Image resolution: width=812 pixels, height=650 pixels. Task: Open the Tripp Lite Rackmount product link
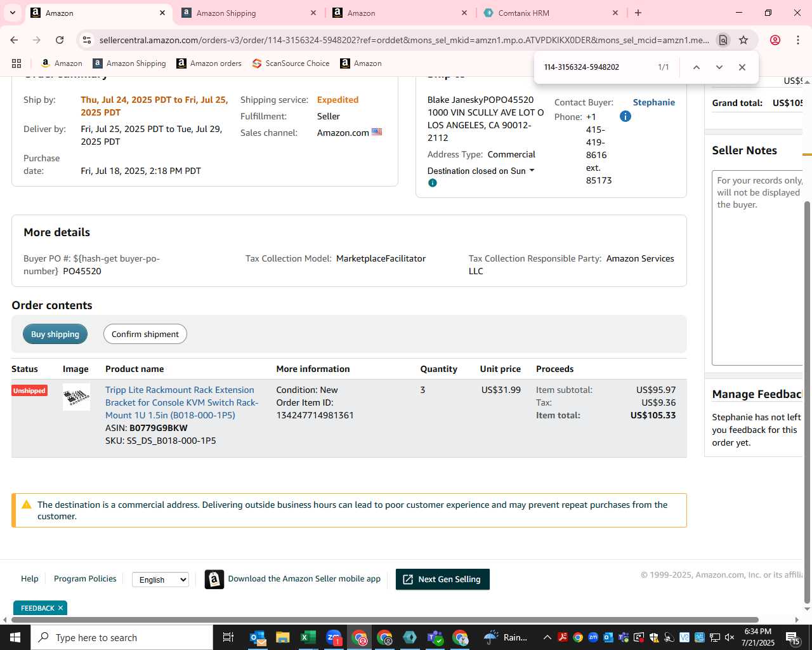(x=182, y=402)
